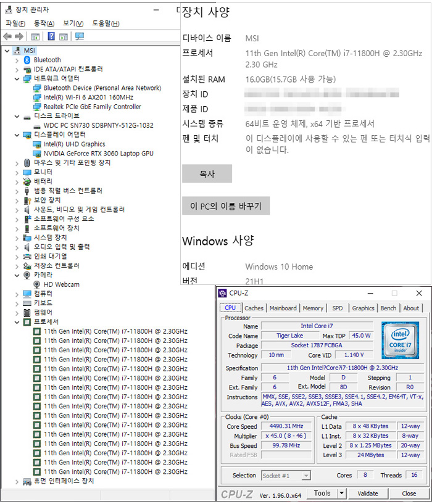Select Intel(R) Wi-Fi 6 AX201 160MHz adapter
Viewport: 432px width, 504px height.
click(x=88, y=97)
